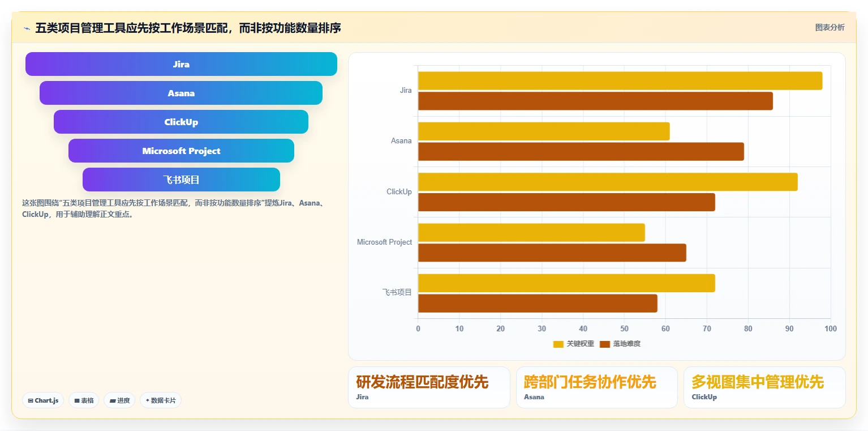Click ClickUp's yellow 关键权重 bar
The width and height of the screenshot is (868, 431).
608,182
